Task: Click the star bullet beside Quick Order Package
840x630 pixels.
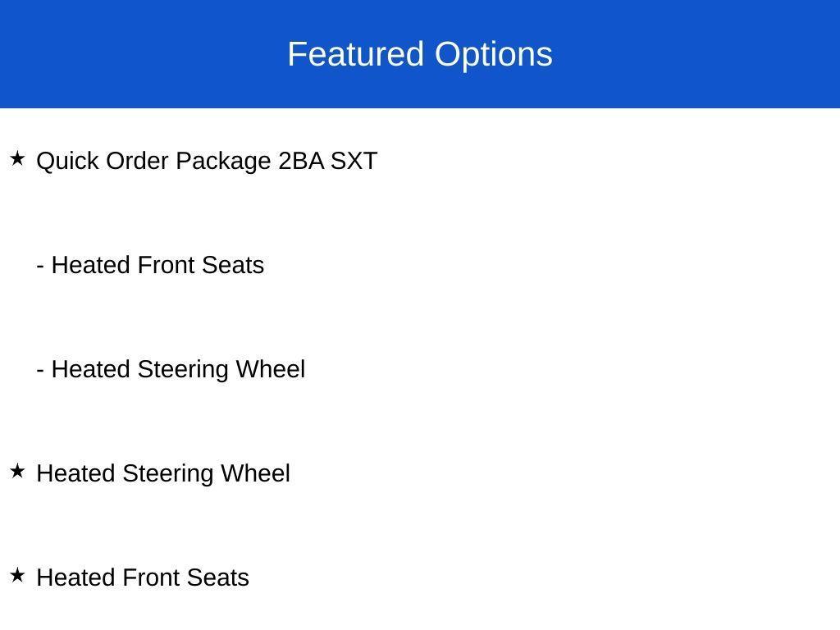Action: pos(17,158)
